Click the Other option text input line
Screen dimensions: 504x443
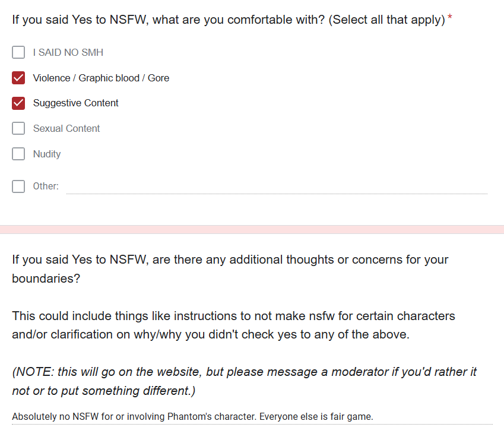(276, 186)
